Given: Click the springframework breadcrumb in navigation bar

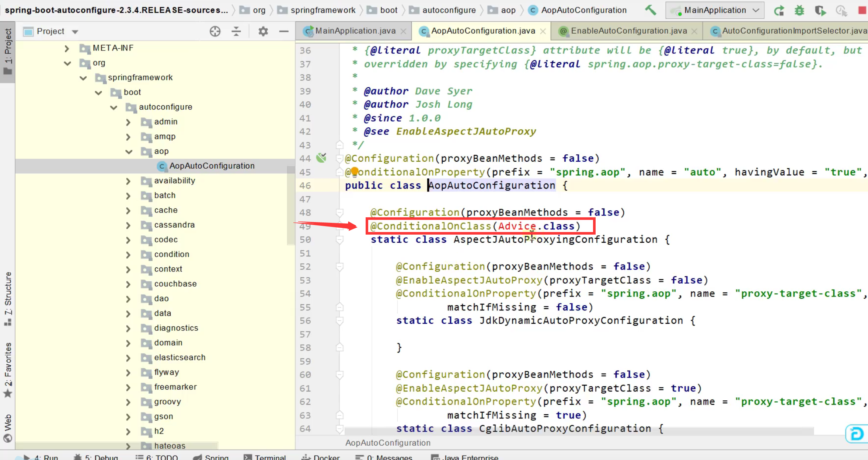Looking at the screenshot, I should tap(323, 10).
